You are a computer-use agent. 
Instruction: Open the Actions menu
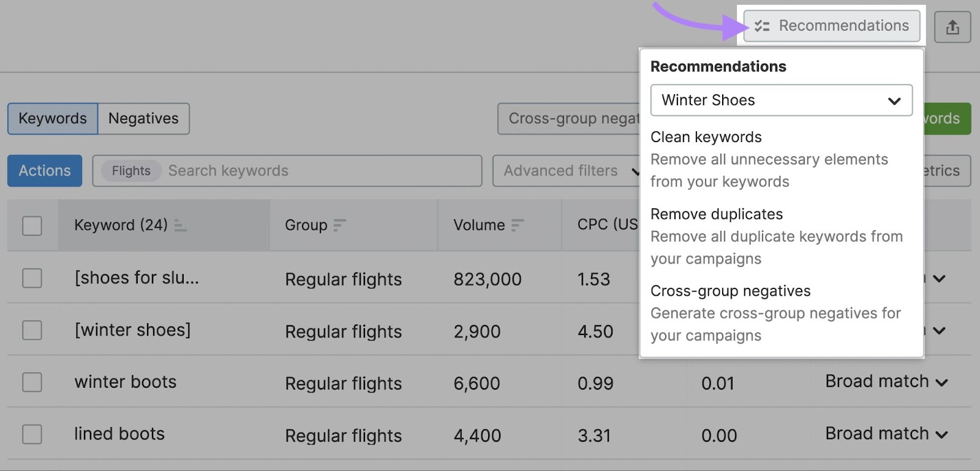pyautogui.click(x=44, y=171)
